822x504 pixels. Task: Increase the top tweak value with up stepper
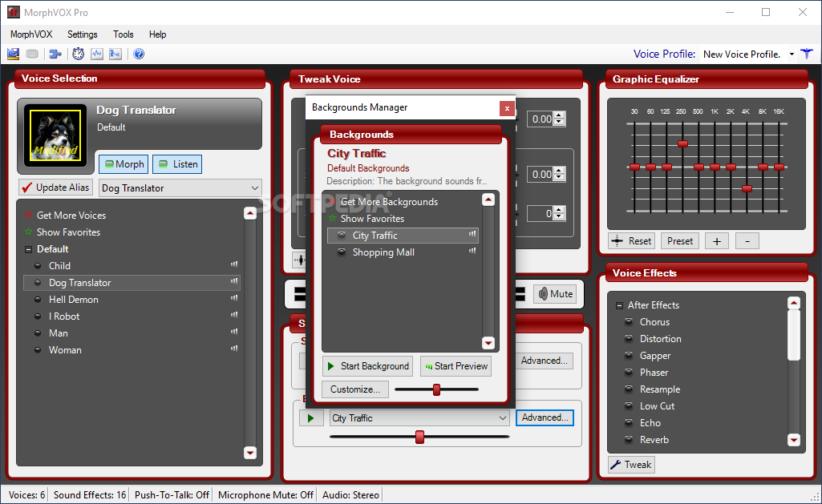point(559,115)
